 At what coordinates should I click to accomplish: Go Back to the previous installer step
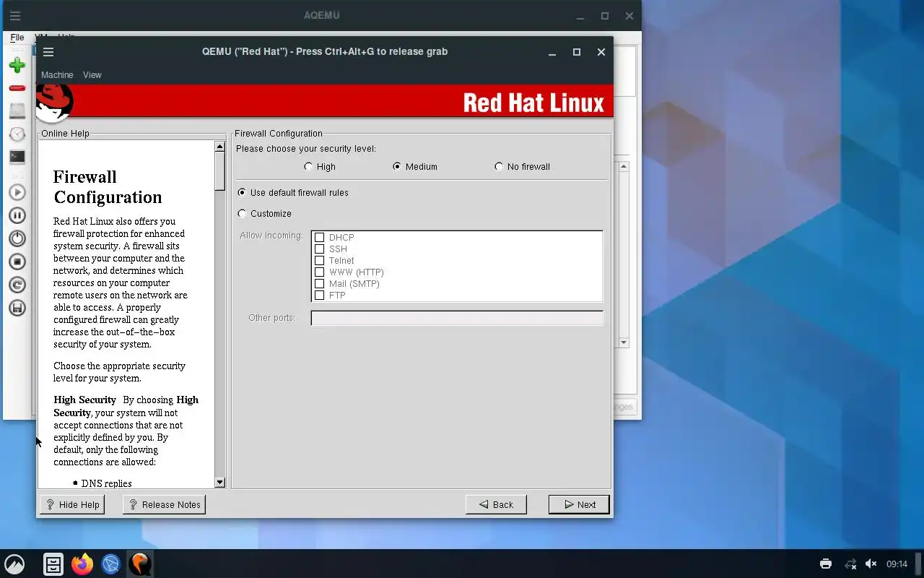tap(496, 504)
